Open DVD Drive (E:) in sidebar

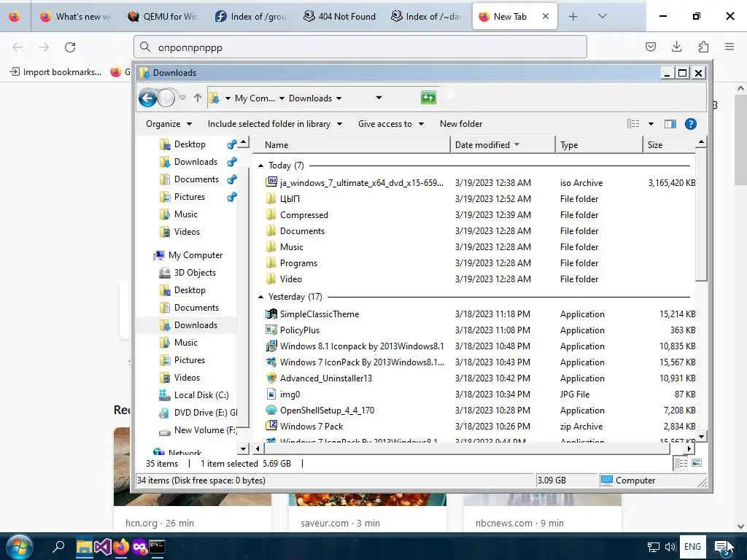pos(205,413)
